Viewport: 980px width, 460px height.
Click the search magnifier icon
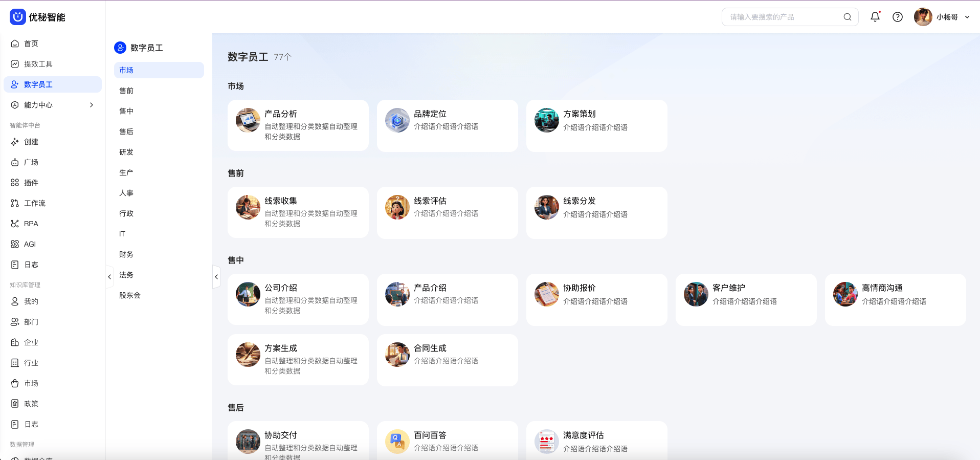click(x=847, y=17)
